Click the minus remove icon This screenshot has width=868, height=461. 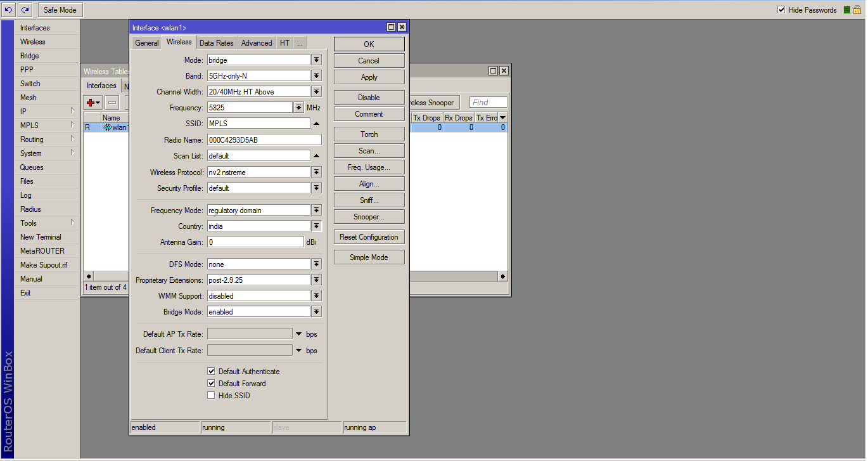point(112,102)
